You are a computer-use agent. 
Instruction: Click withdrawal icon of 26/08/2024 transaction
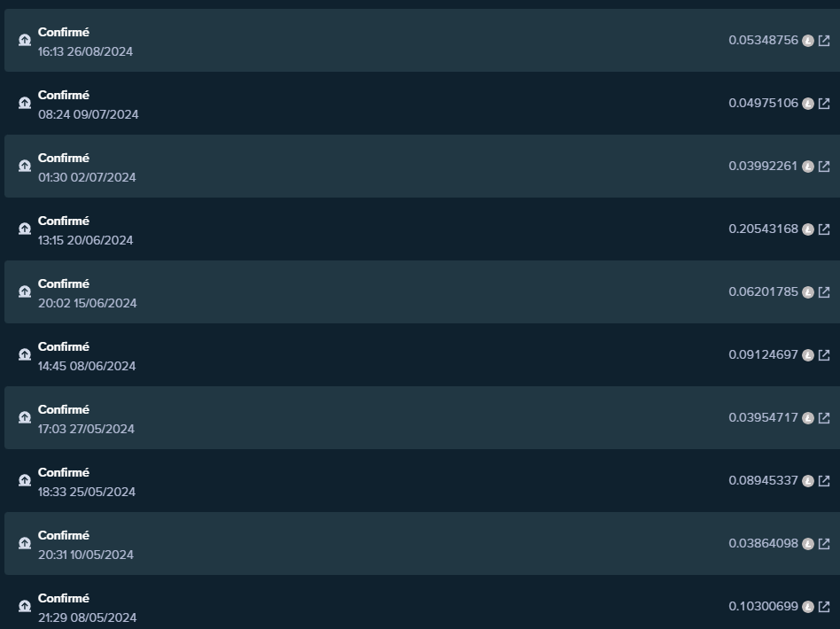(25, 40)
